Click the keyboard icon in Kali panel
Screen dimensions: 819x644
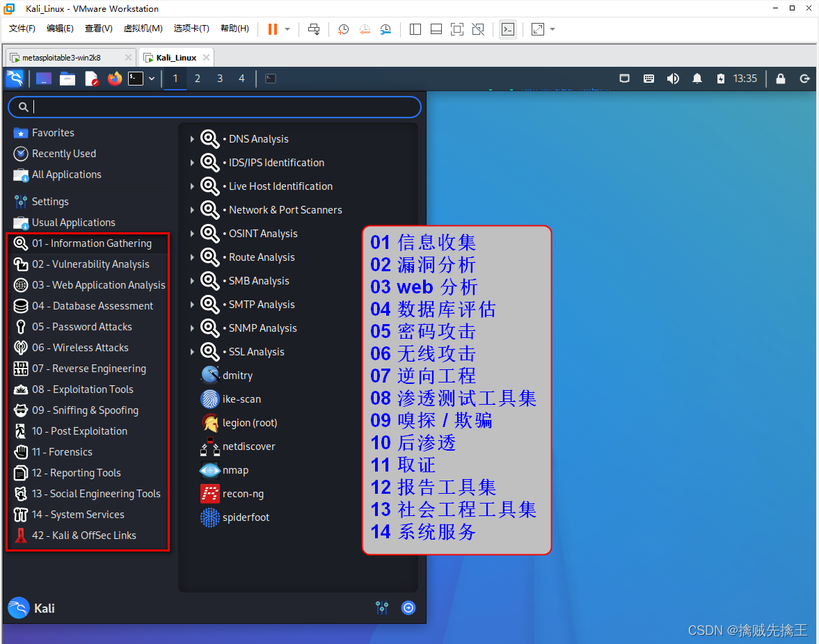click(649, 79)
